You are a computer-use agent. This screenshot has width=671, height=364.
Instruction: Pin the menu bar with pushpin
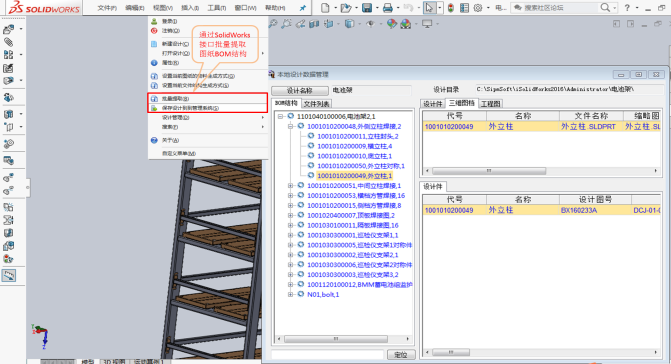(x=303, y=8)
